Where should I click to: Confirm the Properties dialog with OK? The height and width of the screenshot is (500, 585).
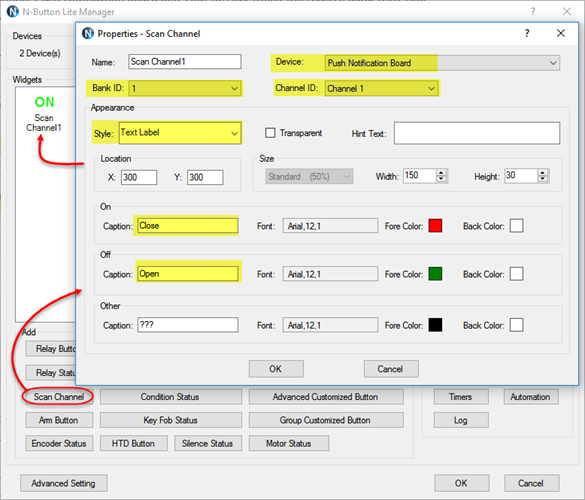point(276,369)
